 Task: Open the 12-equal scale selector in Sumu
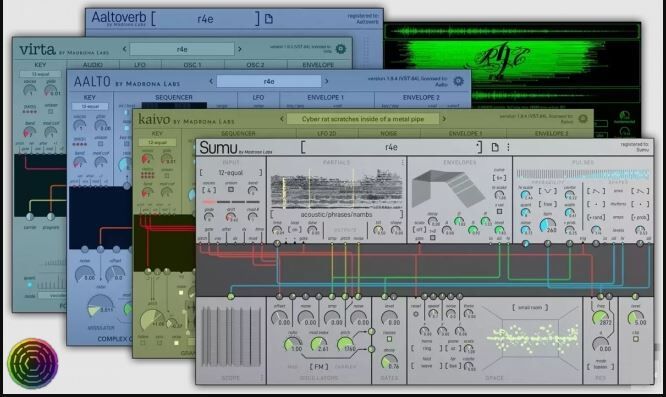[x=231, y=173]
